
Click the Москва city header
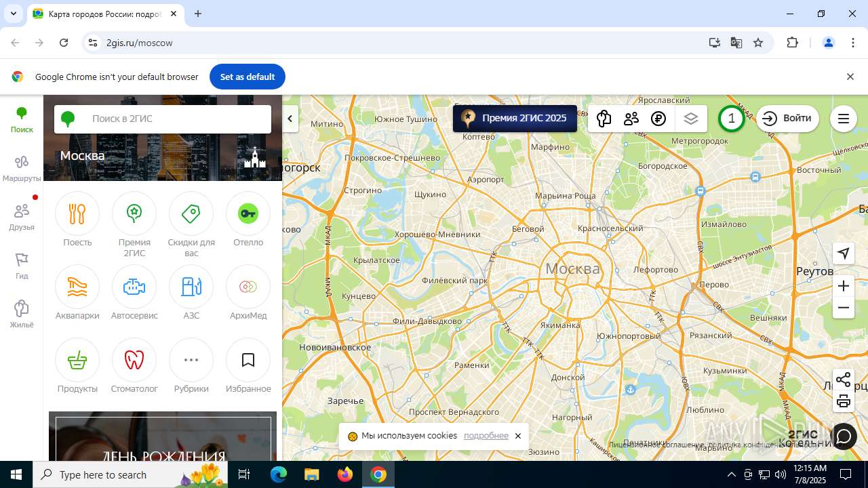[82, 155]
